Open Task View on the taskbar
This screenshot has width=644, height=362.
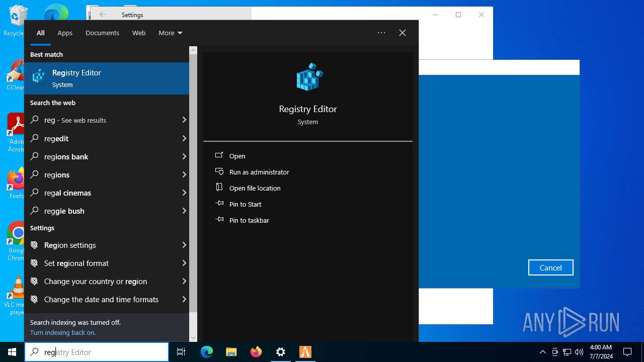[x=181, y=352]
